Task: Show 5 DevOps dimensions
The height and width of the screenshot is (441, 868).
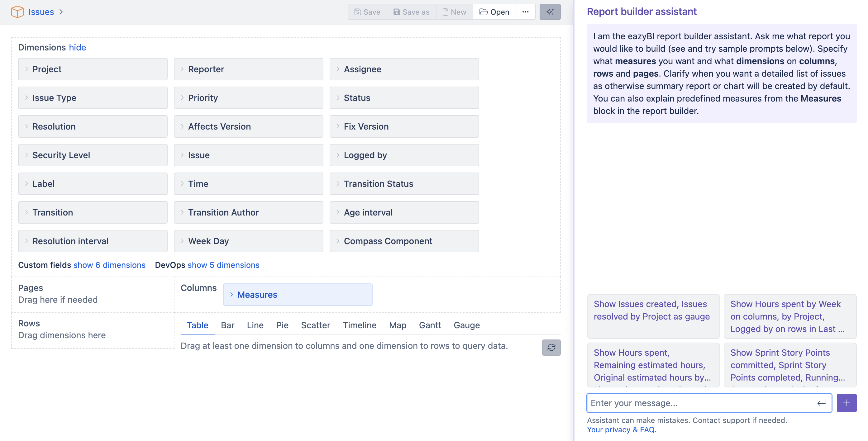Action: click(223, 265)
